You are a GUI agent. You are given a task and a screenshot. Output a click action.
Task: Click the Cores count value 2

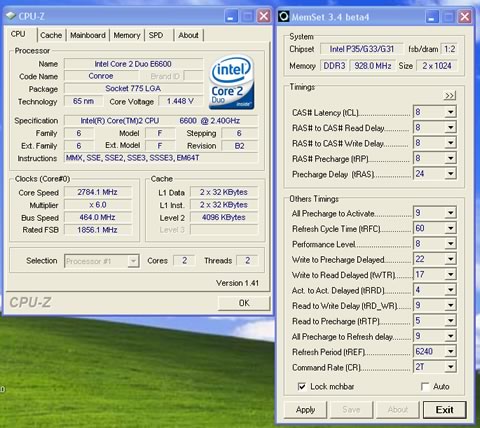click(x=184, y=261)
